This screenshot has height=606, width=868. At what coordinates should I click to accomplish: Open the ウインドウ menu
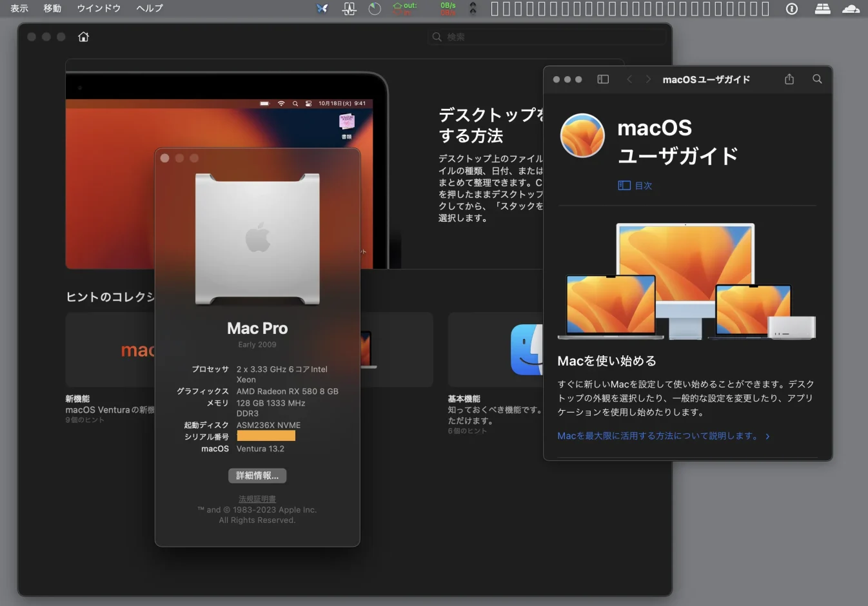point(99,8)
